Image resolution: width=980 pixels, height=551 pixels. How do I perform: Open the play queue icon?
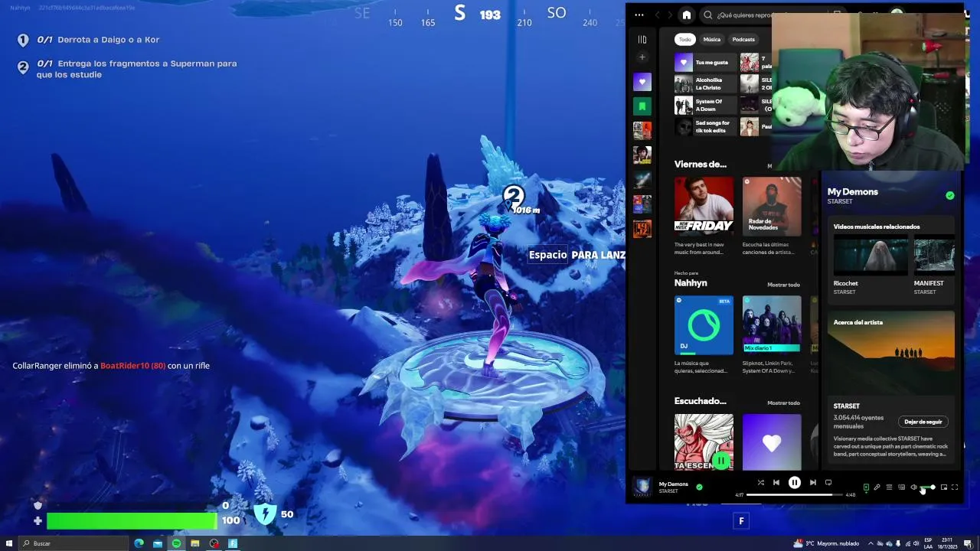click(x=889, y=487)
